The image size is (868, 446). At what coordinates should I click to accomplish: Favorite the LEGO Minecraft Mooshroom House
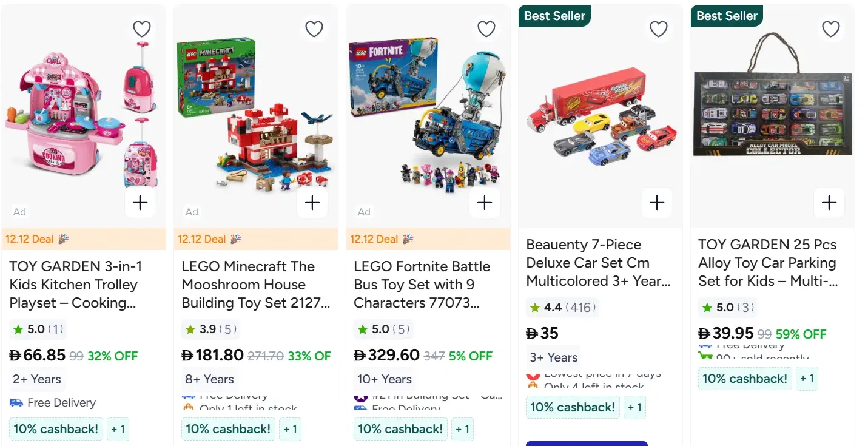coord(314,29)
